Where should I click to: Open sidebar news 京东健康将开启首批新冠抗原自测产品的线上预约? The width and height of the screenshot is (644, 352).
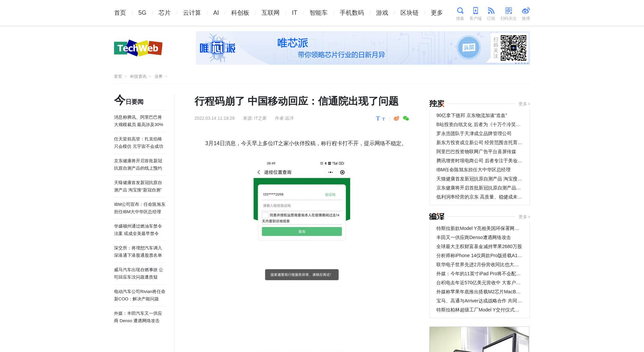tap(138, 165)
